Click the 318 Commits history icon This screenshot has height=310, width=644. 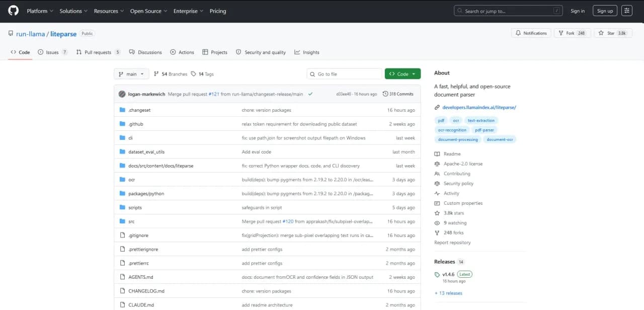pyautogui.click(x=385, y=94)
